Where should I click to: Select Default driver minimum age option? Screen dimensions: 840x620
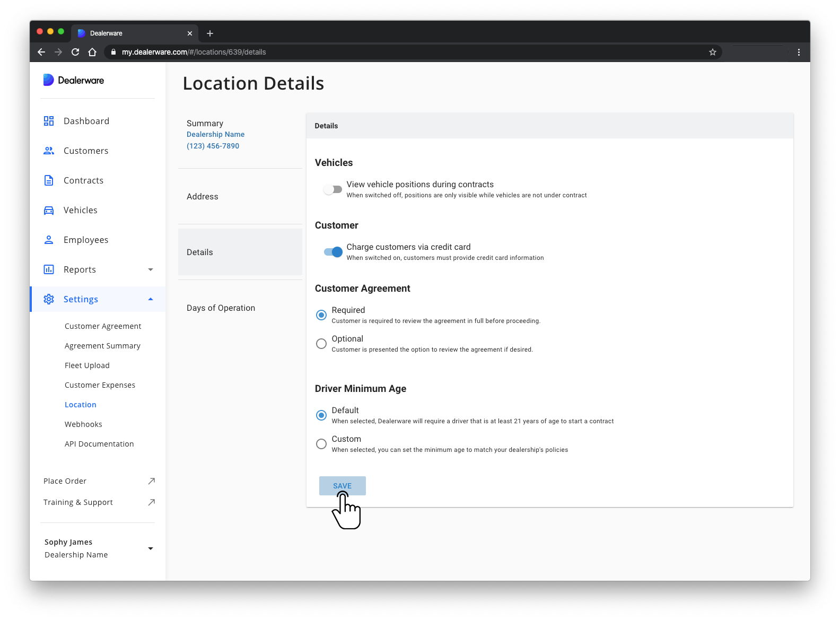point(321,415)
